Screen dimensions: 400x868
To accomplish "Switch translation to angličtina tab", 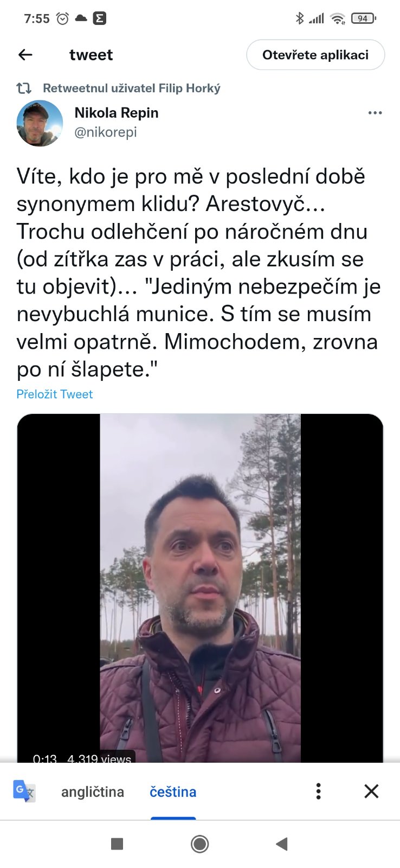I will [93, 792].
